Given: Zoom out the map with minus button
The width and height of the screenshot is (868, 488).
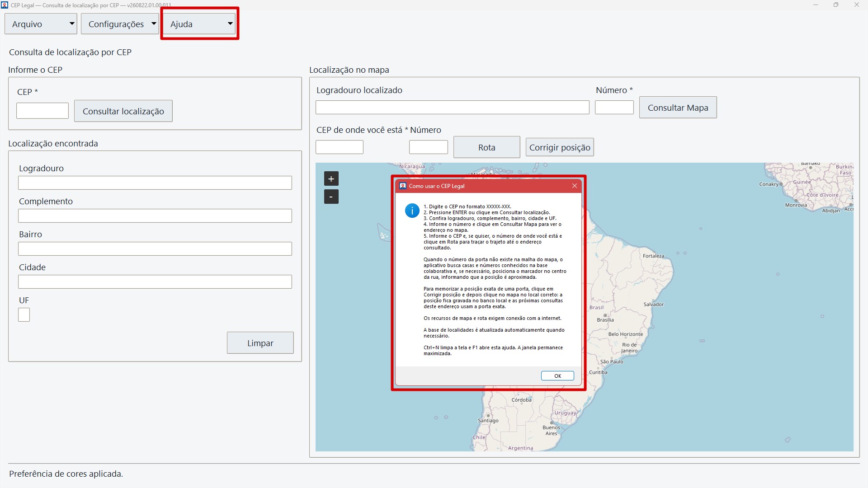Looking at the screenshot, I should tap(331, 197).
